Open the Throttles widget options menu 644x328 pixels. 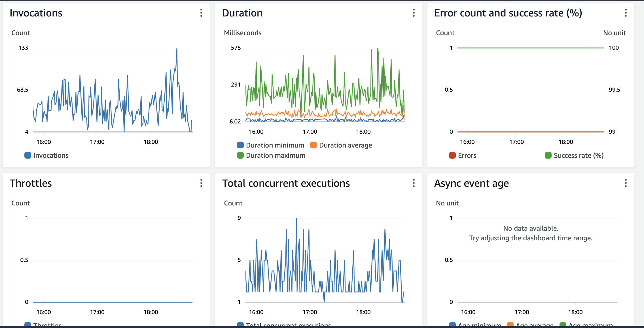(201, 183)
